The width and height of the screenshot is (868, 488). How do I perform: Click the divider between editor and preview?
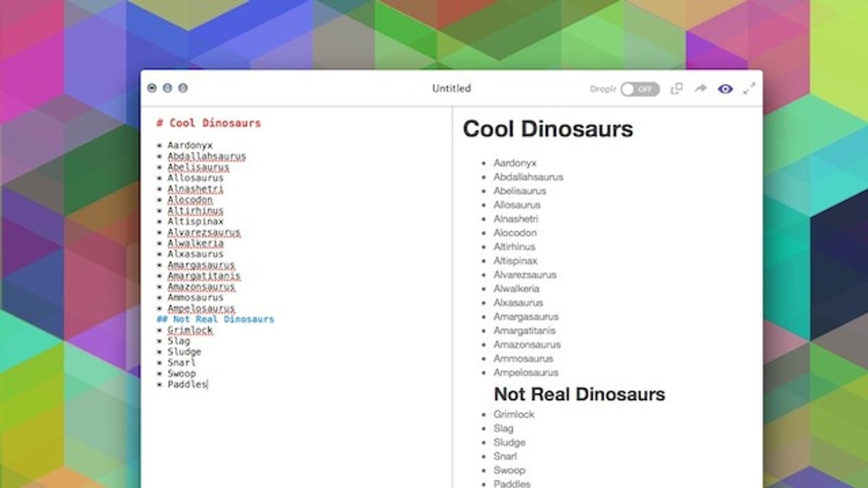[453, 289]
